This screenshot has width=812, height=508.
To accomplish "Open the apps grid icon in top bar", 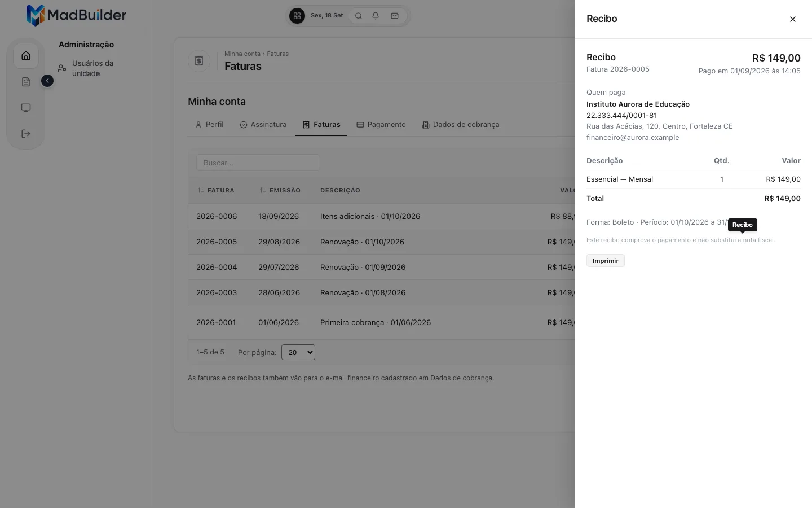I will pyautogui.click(x=297, y=16).
